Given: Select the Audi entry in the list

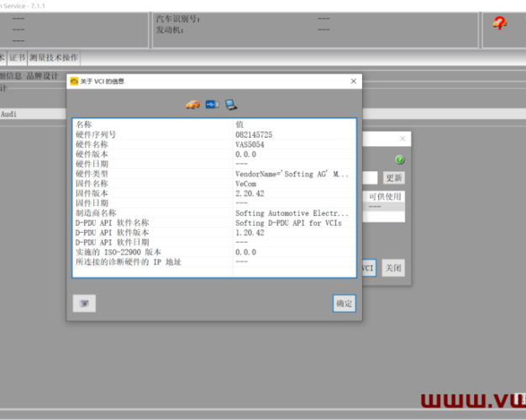Looking at the screenshot, I should pos(8,114).
